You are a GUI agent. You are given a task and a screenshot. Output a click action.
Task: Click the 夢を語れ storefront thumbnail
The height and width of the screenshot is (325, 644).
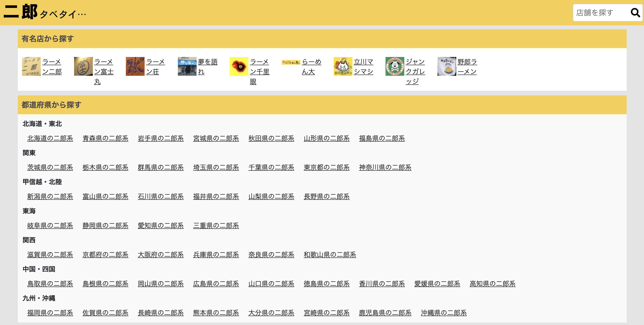click(x=187, y=66)
